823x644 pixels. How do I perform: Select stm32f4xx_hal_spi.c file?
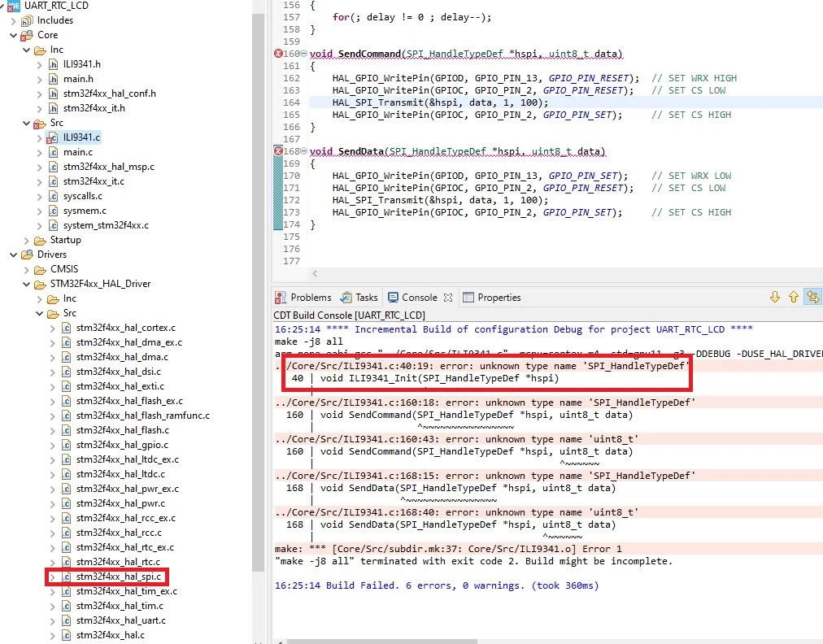pyautogui.click(x=119, y=577)
